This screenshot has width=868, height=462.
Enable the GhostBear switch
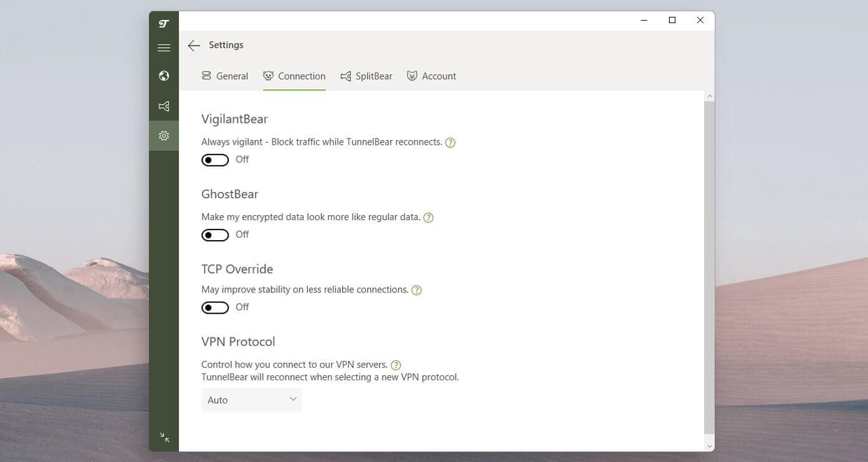[x=215, y=235]
